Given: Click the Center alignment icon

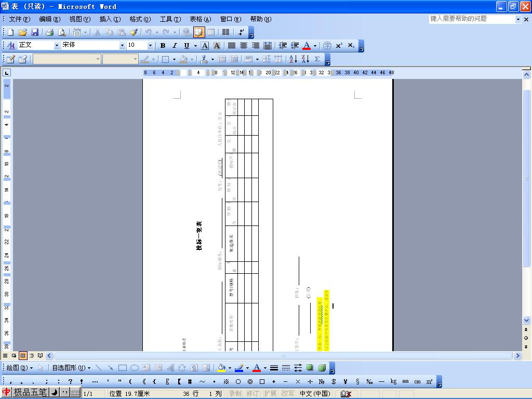Looking at the screenshot, I should pyautogui.click(x=244, y=46).
